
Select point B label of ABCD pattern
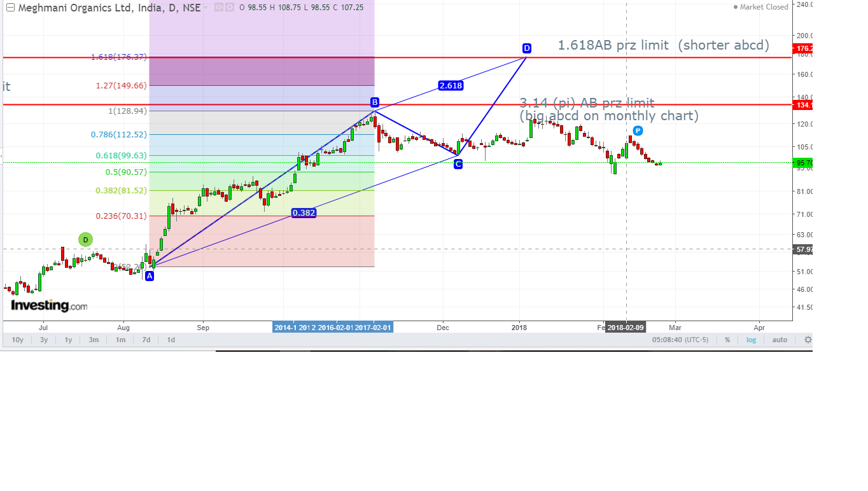click(x=375, y=102)
